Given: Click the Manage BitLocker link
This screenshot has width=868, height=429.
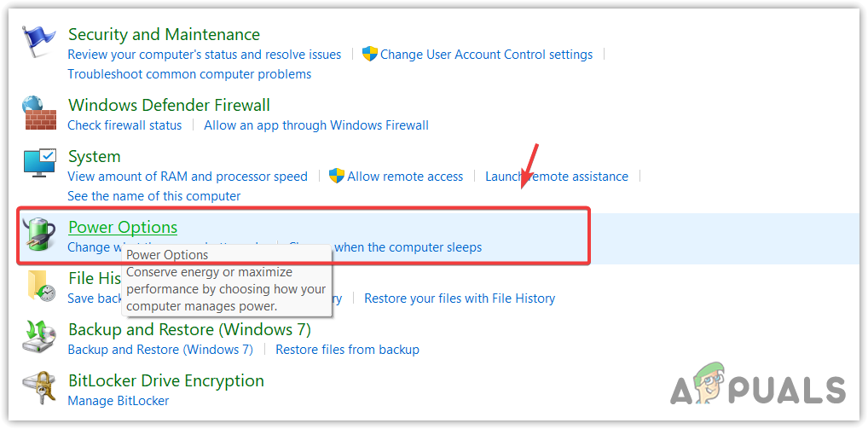Looking at the screenshot, I should [119, 401].
